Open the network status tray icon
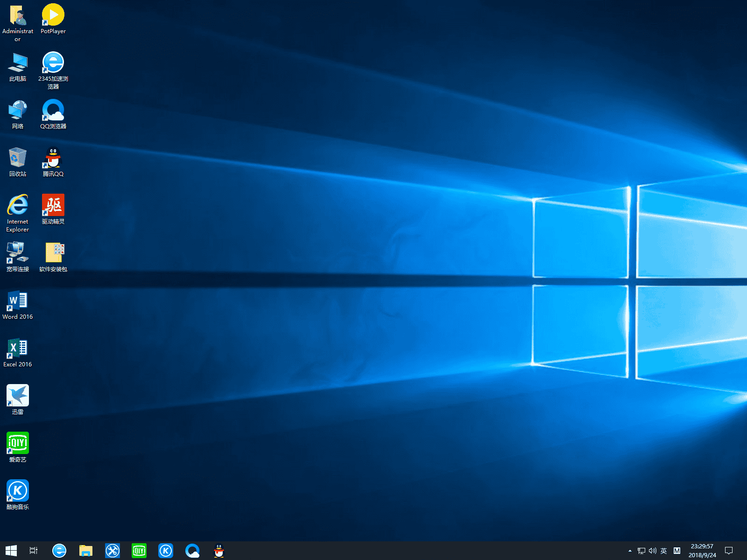The width and height of the screenshot is (747, 560). tap(641, 551)
